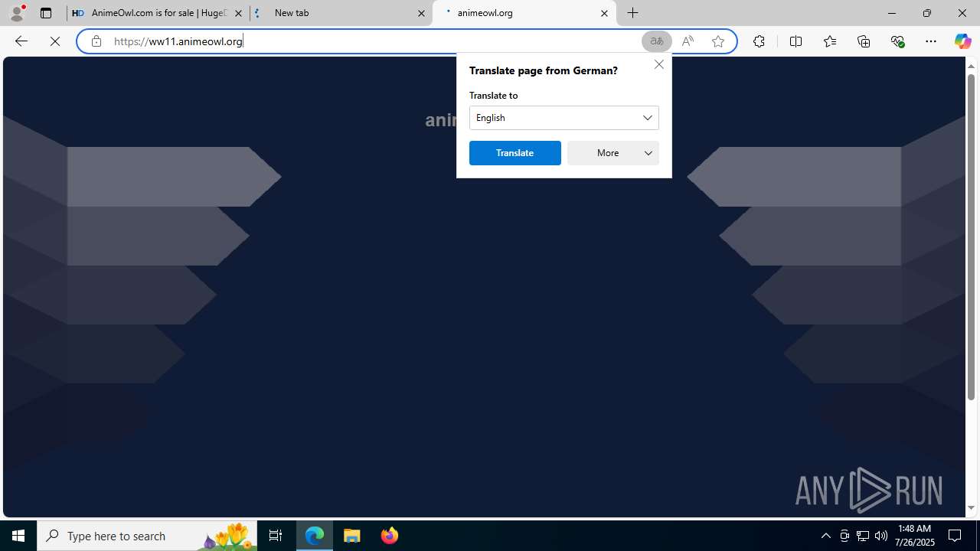Dismiss the translate popup with X

coord(659,64)
